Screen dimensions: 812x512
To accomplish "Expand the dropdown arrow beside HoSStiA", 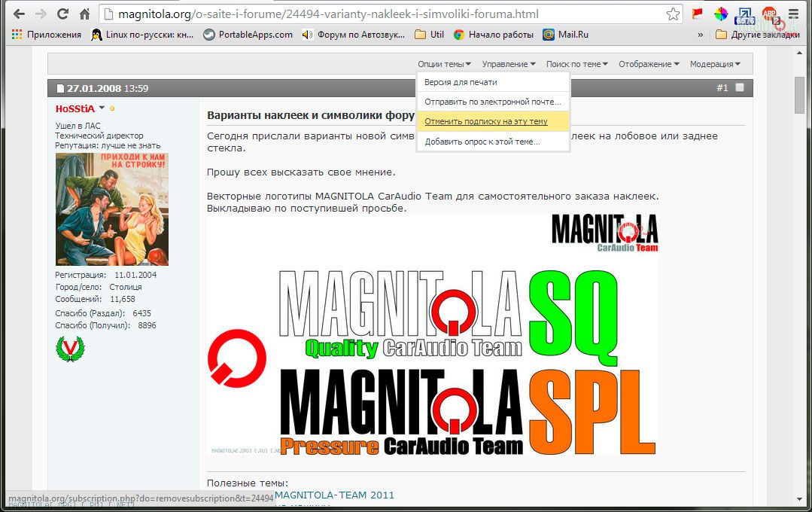I will point(102,108).
